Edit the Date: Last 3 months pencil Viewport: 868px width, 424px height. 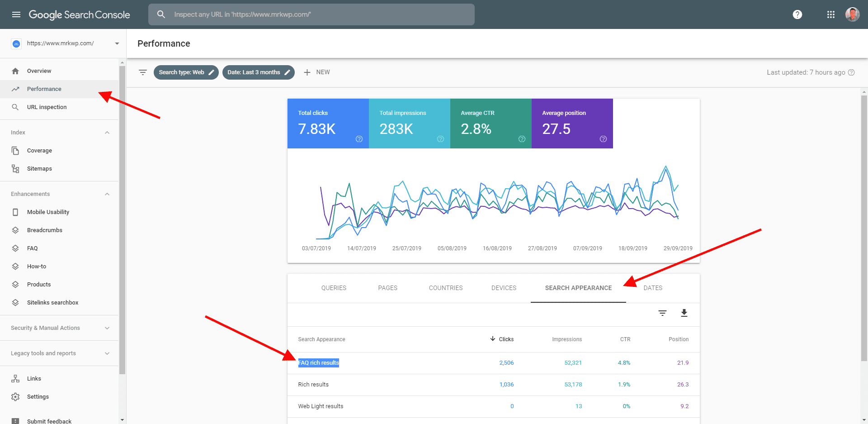point(287,72)
